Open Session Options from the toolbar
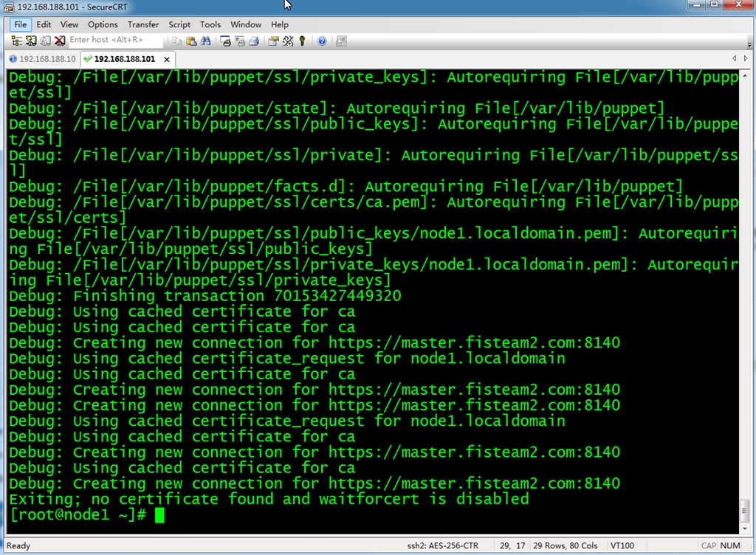 click(273, 41)
